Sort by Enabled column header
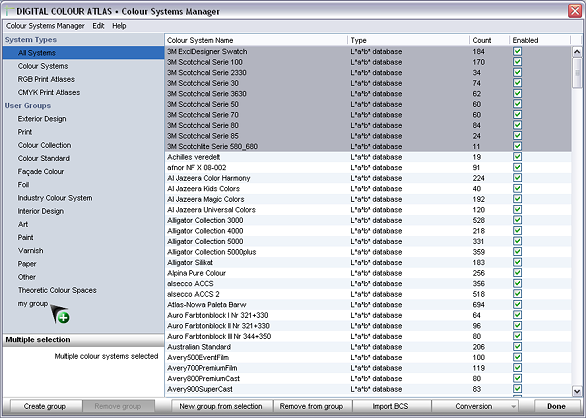This screenshot has width=586, height=418. click(x=540, y=40)
